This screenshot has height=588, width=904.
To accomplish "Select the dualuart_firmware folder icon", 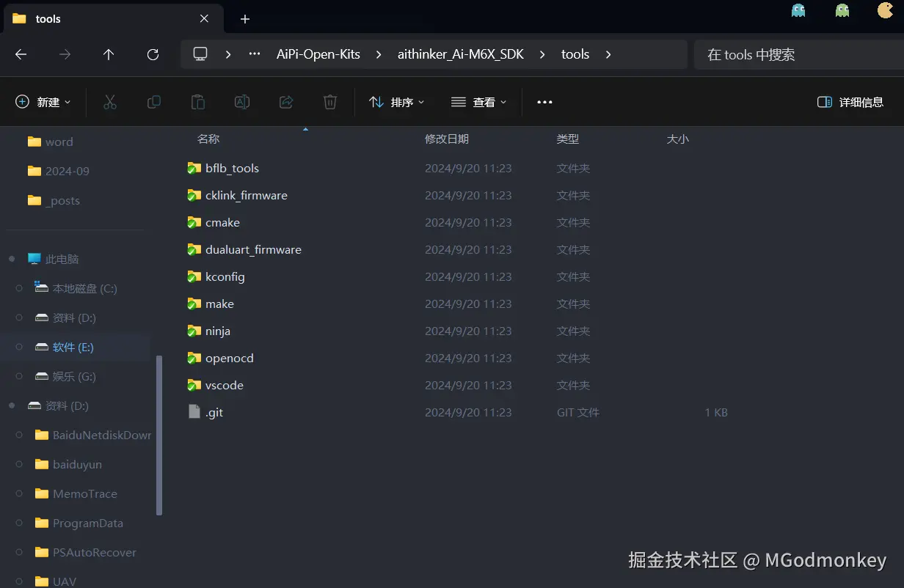I will point(194,250).
